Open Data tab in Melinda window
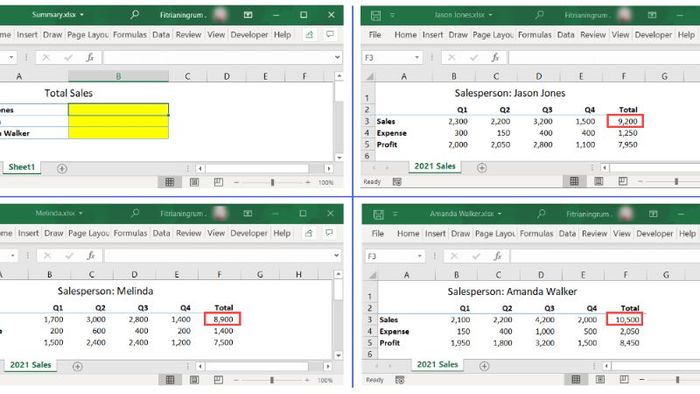This screenshot has height=394, width=700. pos(161,233)
